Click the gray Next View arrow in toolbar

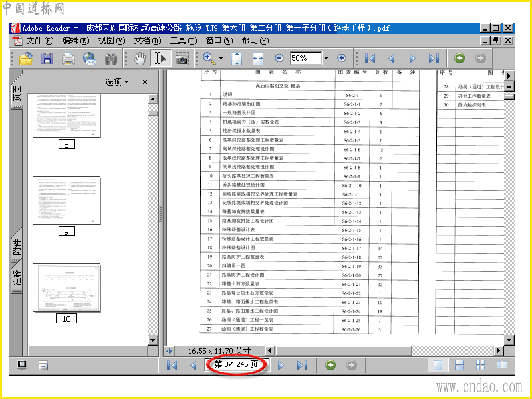[x=480, y=58]
